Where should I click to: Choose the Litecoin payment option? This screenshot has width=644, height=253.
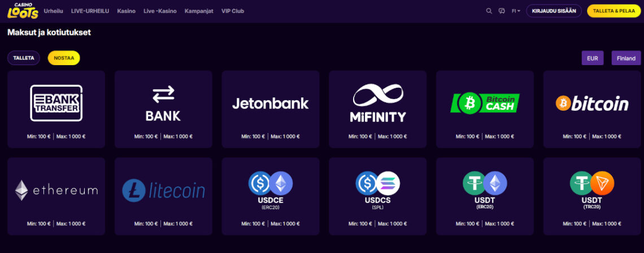tap(163, 196)
